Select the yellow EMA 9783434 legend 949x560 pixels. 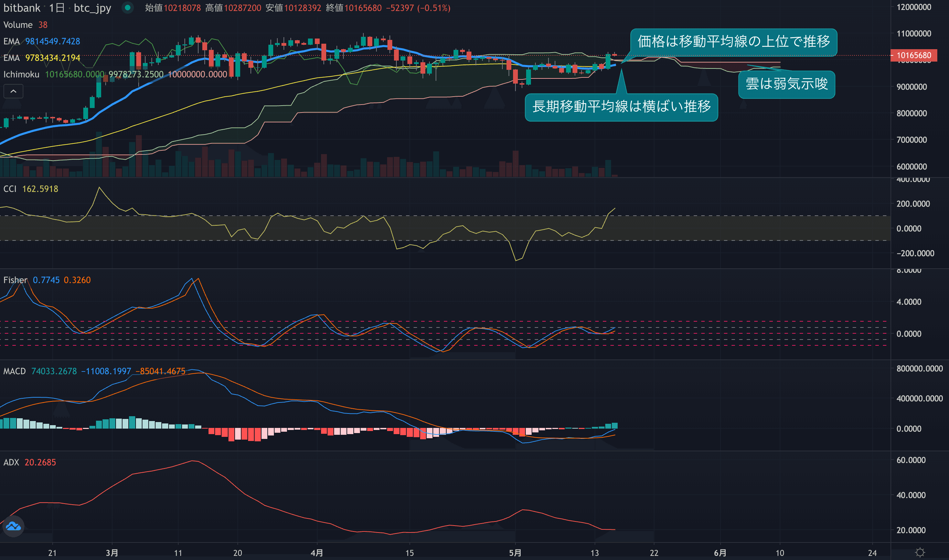pos(42,58)
